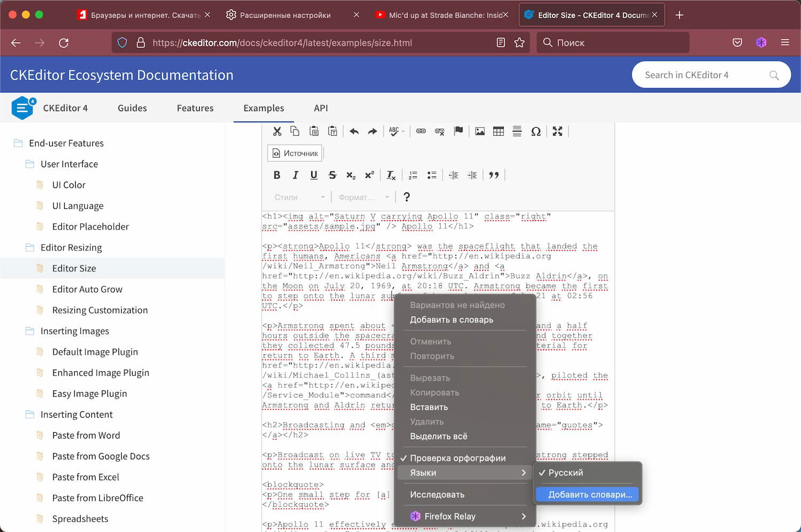This screenshot has width=801, height=532.
Task: Undo the last edit with the arrow icon
Action: point(354,131)
